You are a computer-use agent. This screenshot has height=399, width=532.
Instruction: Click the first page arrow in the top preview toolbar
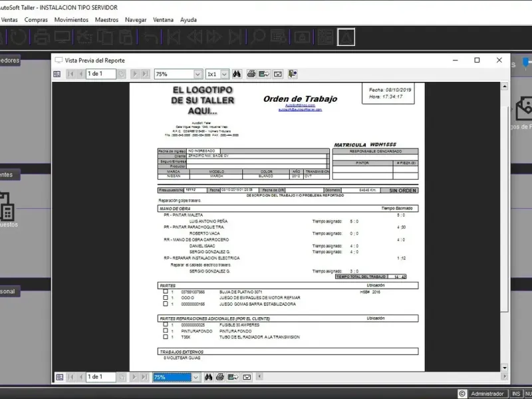pos(70,74)
